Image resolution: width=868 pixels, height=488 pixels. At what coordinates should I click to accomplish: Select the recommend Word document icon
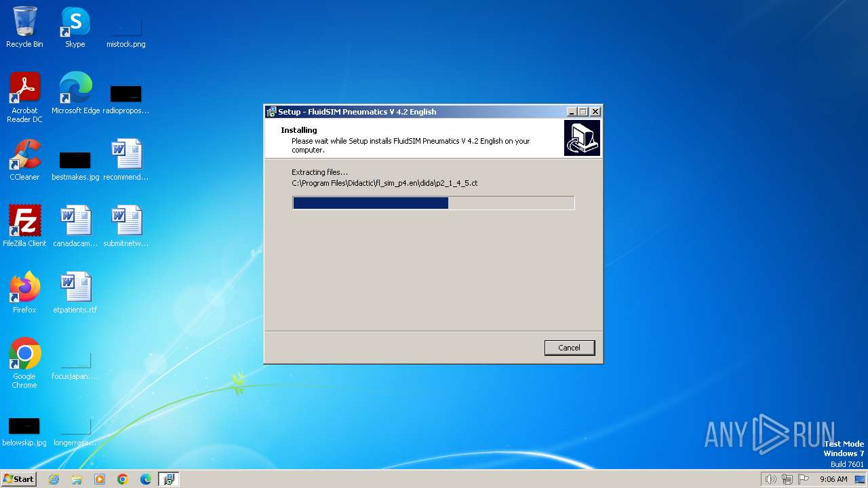coord(125,160)
